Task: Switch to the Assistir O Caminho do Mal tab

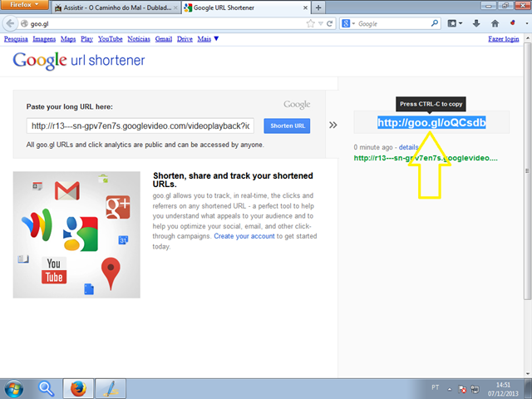Action: point(116,7)
